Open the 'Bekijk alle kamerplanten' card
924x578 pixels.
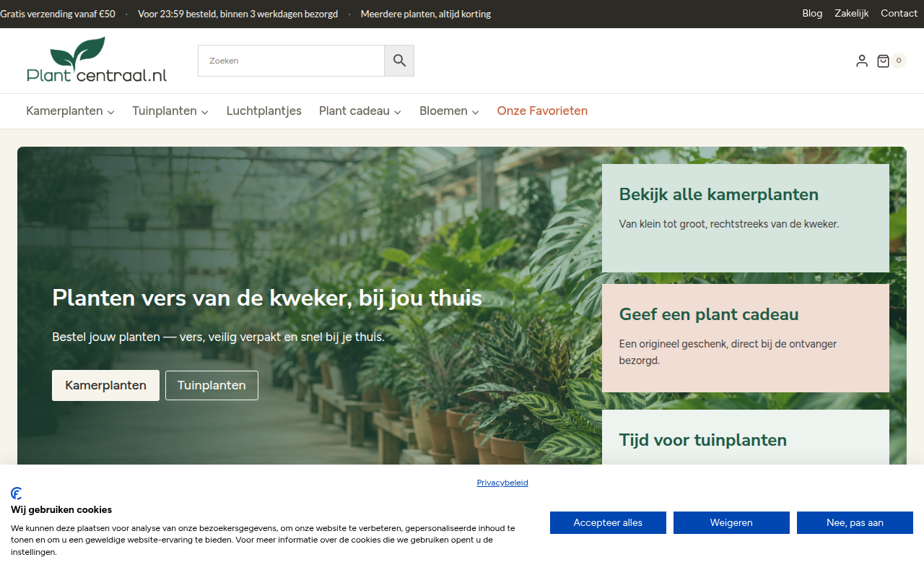[x=746, y=218]
